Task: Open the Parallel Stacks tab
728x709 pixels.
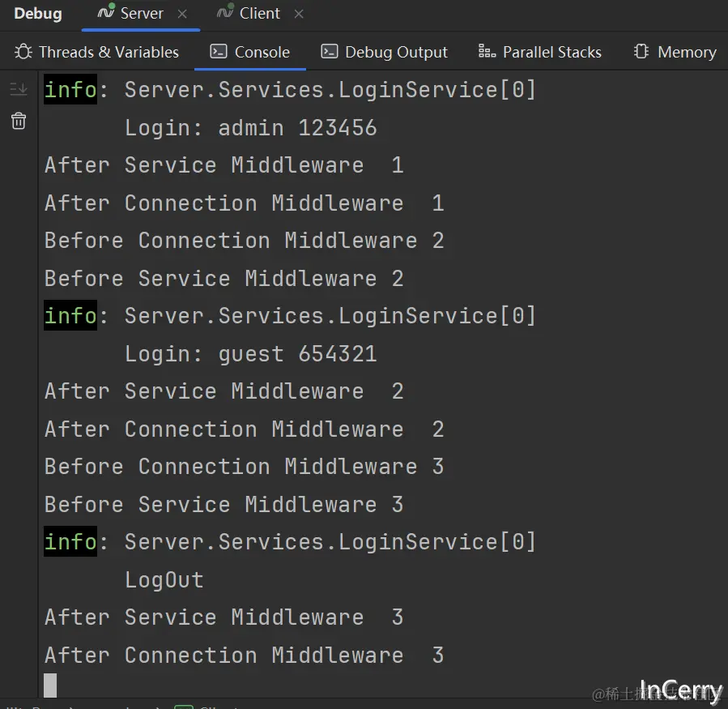Action: 539,52
